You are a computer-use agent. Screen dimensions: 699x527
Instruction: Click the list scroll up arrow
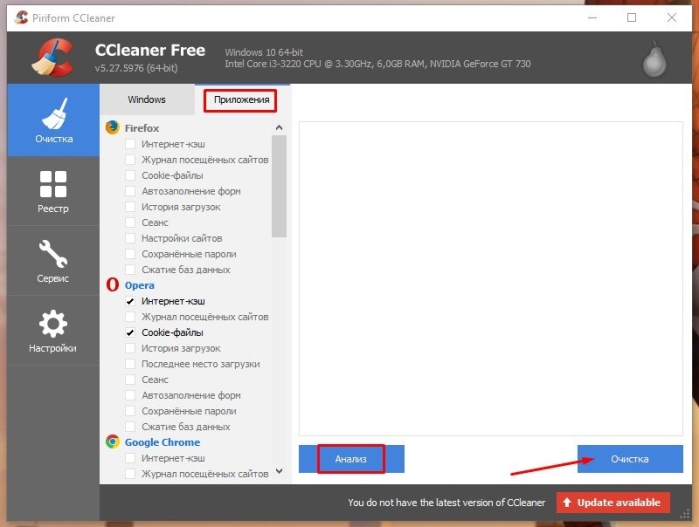pyautogui.click(x=279, y=128)
